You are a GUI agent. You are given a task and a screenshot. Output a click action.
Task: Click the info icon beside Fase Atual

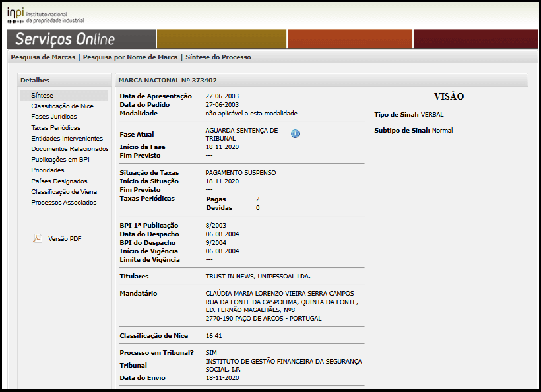tap(295, 134)
